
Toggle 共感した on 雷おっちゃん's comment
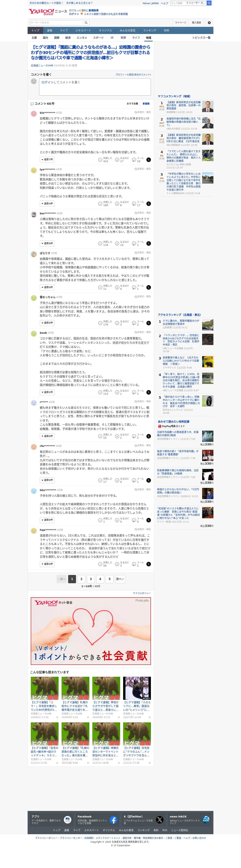pyautogui.click(x=105, y=323)
